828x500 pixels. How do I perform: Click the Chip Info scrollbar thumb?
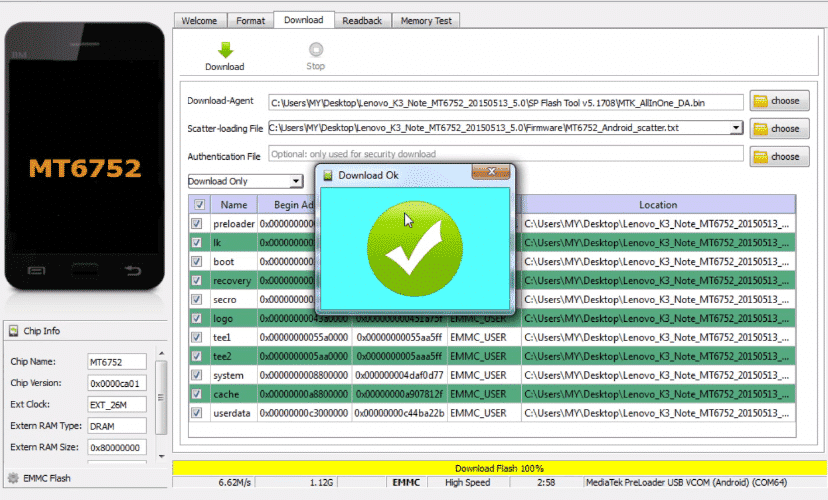(x=162, y=397)
